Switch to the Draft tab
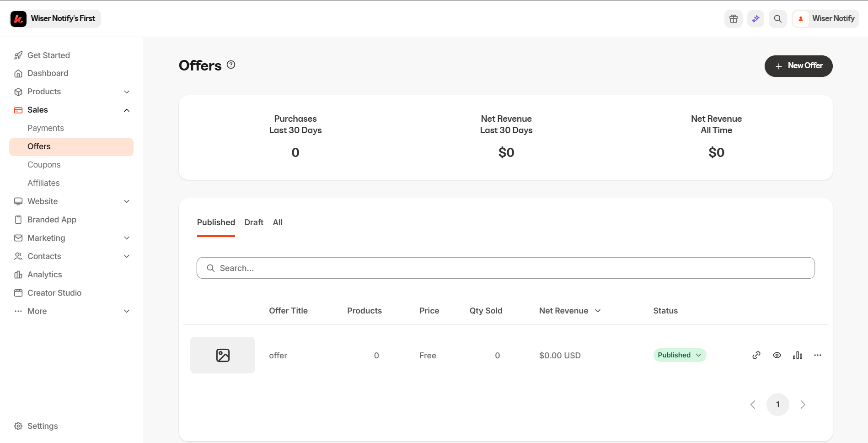Screen dimensions: 868x443 [254, 222]
